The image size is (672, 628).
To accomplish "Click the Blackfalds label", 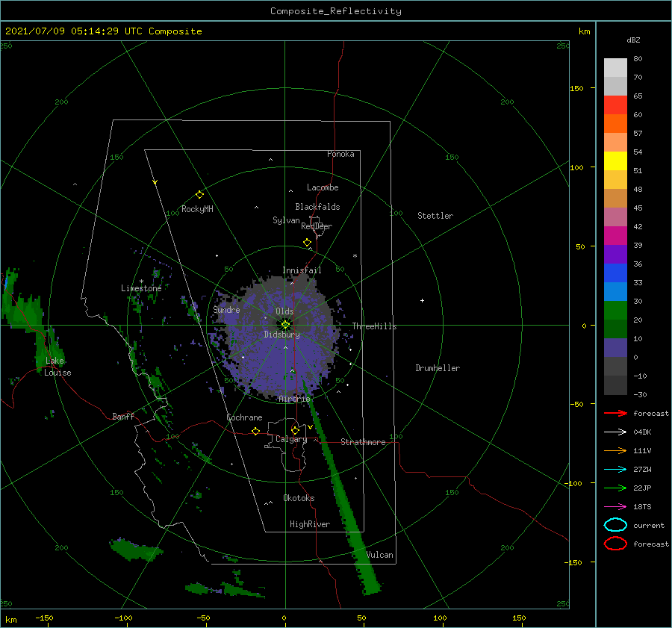I will pyautogui.click(x=317, y=207).
